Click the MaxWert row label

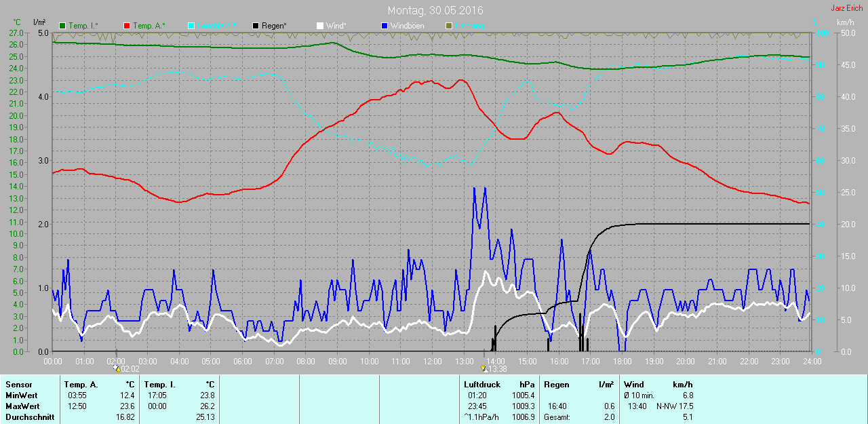click(21, 406)
